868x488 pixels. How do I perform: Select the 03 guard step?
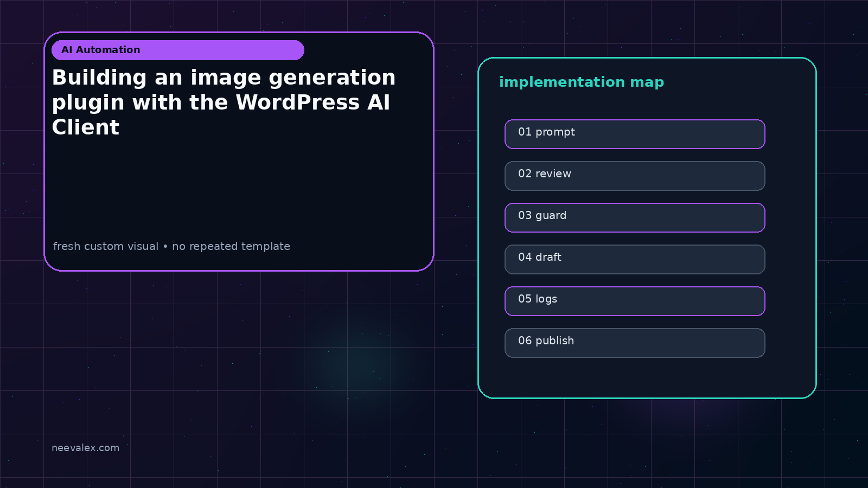[x=635, y=217]
